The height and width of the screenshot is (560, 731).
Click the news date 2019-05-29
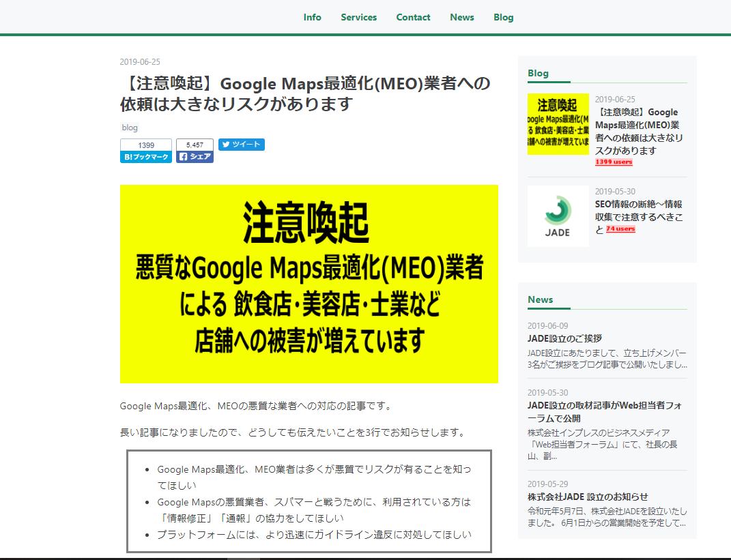[548, 484]
